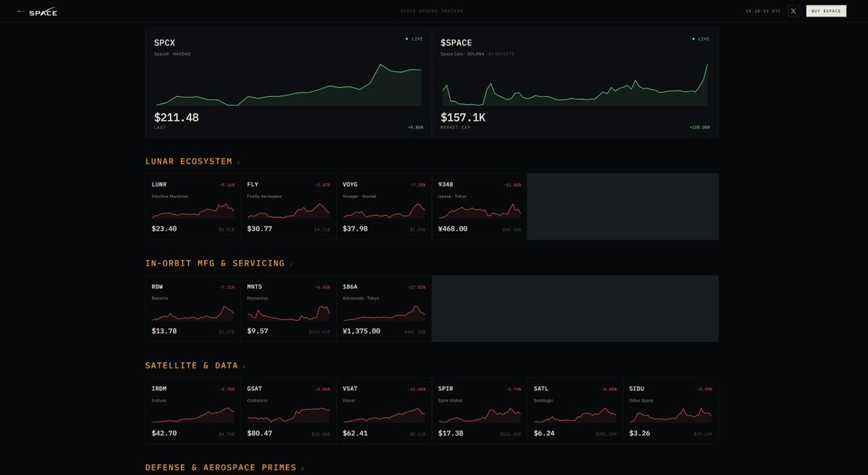The width and height of the screenshot is (868, 475).
Task: Click the $42.70 price on Iridium
Action: point(164,433)
